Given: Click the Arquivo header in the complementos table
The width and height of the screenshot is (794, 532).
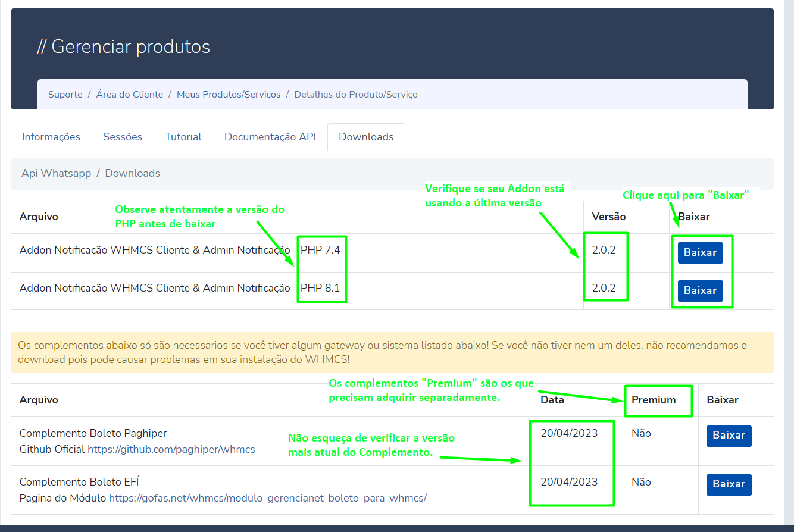Looking at the screenshot, I should tap(39, 400).
